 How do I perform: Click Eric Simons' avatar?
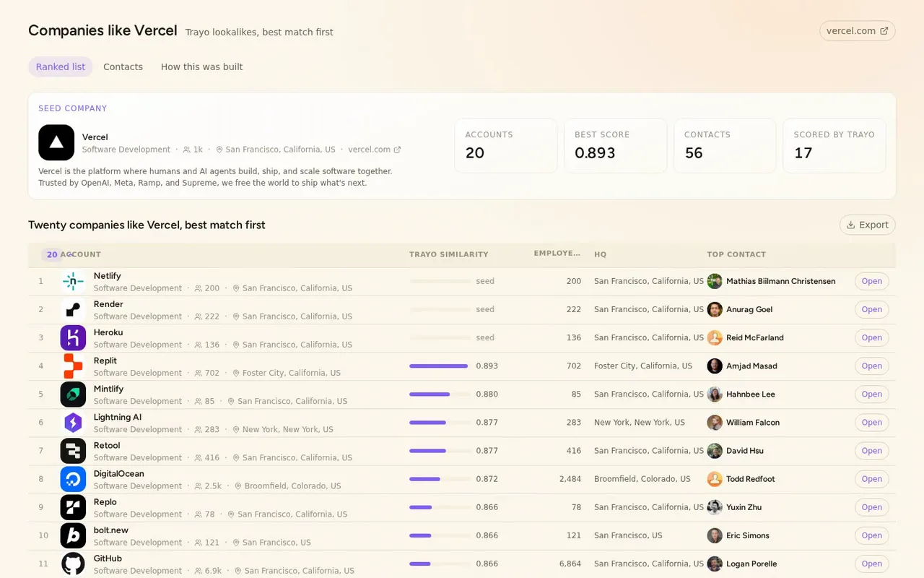(715, 535)
